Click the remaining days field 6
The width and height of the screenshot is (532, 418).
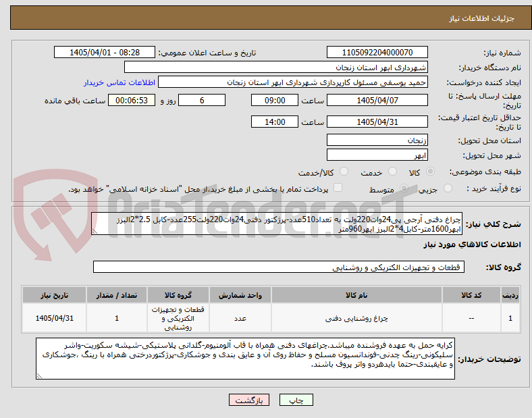coord(202,100)
